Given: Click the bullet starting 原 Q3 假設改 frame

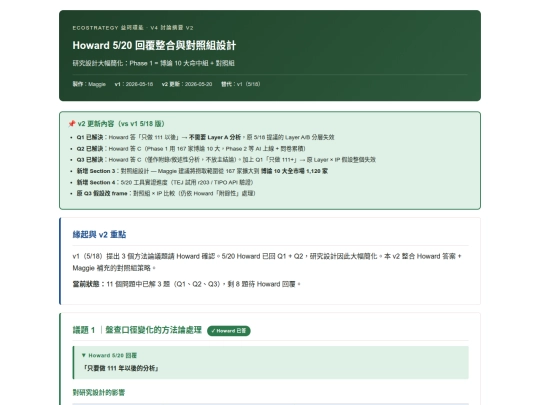Looking at the screenshot, I should click(166, 193).
